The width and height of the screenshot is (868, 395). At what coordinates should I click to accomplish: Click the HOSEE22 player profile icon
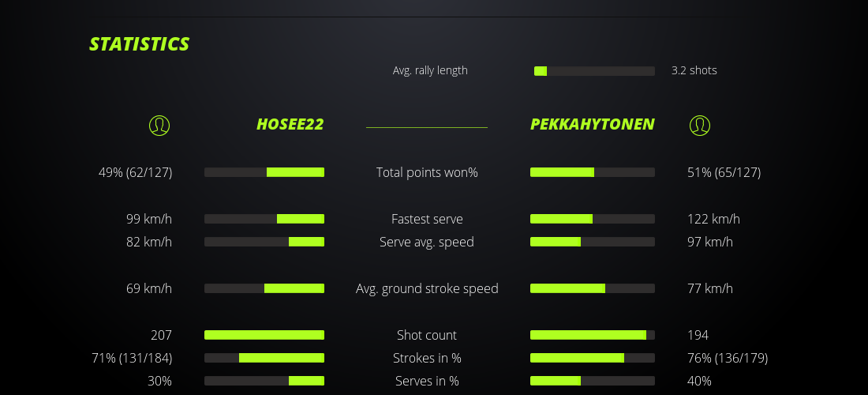click(x=159, y=125)
